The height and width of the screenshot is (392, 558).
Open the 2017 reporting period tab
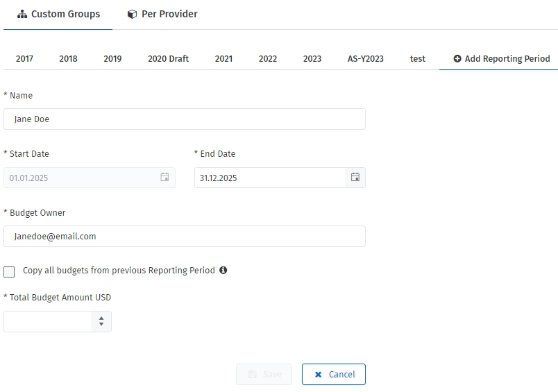pos(24,59)
